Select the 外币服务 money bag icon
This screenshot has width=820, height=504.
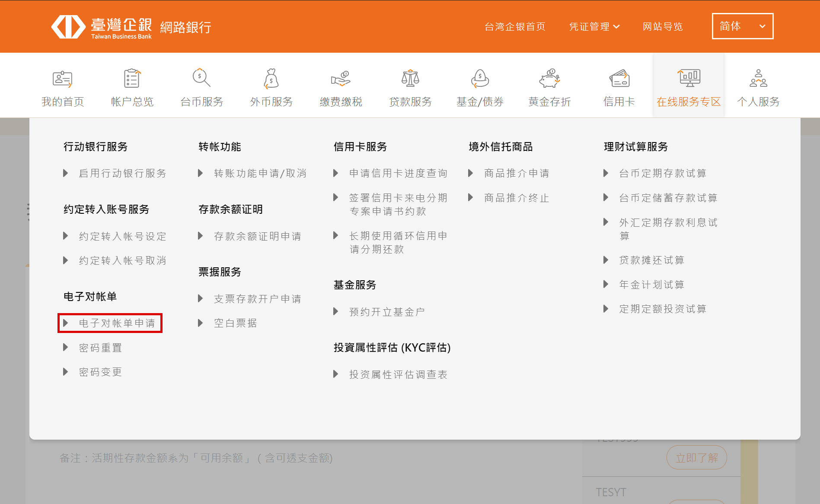point(271,79)
